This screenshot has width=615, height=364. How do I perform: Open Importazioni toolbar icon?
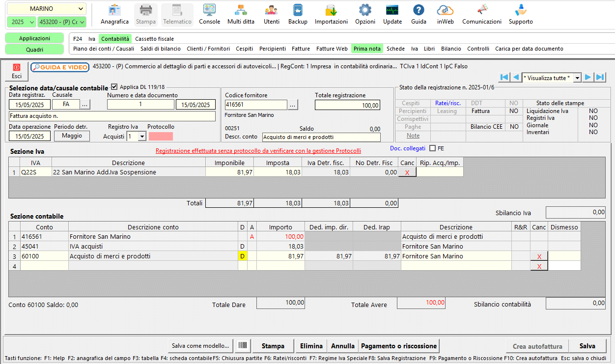click(x=331, y=15)
